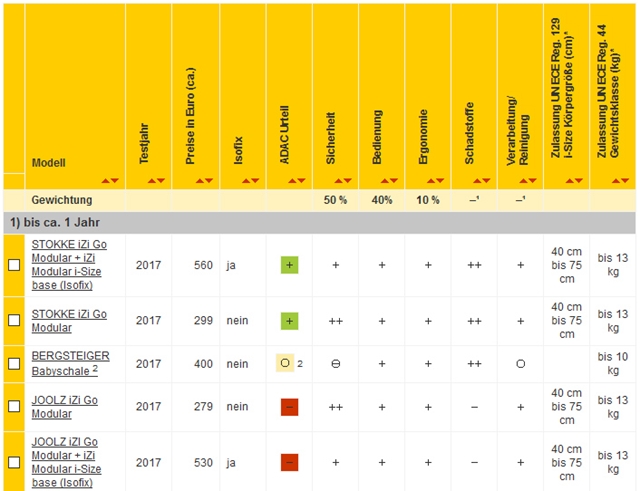640x491 pixels.
Task: Click ADAC Urteil column header
Action: (x=284, y=135)
